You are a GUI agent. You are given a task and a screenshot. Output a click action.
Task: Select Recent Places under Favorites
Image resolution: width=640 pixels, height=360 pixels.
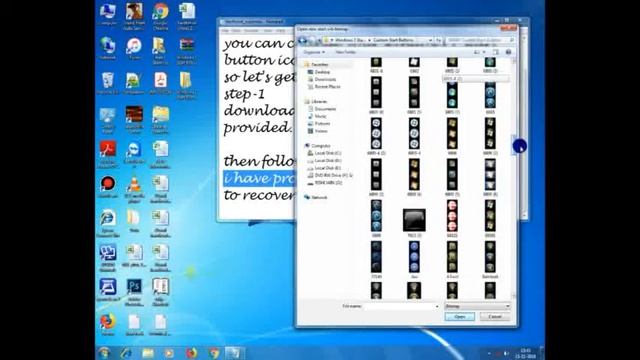pyautogui.click(x=327, y=87)
